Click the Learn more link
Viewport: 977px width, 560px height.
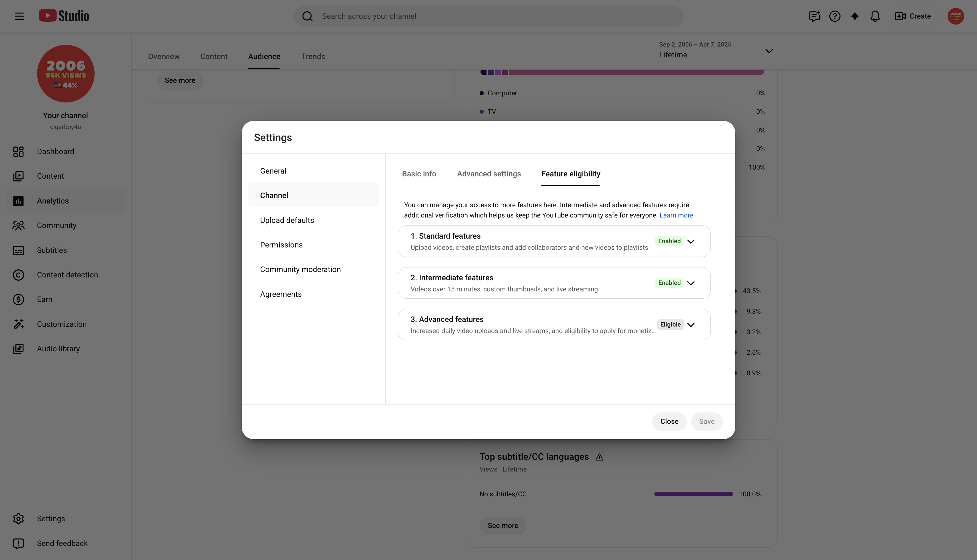click(x=676, y=215)
